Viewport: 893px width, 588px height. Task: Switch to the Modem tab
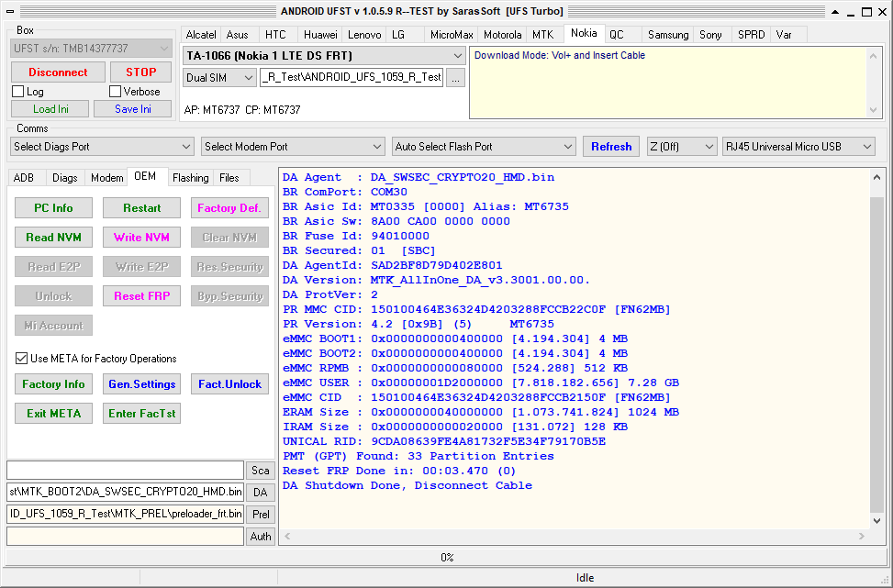coord(106,178)
